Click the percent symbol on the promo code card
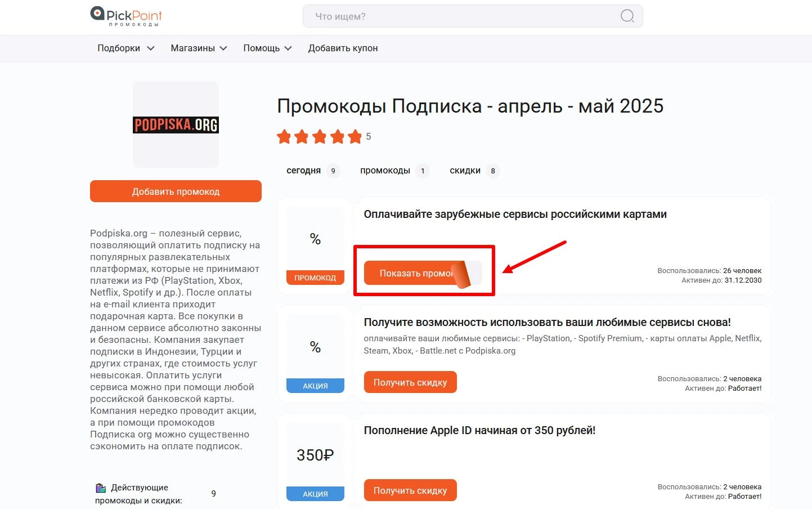This screenshot has width=812, height=509. (315, 239)
